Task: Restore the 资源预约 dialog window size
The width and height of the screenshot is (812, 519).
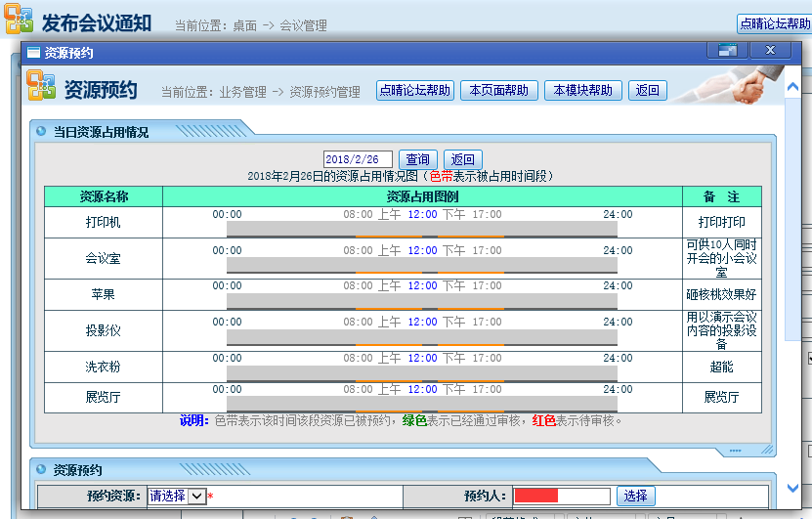Action: pyautogui.click(x=726, y=50)
